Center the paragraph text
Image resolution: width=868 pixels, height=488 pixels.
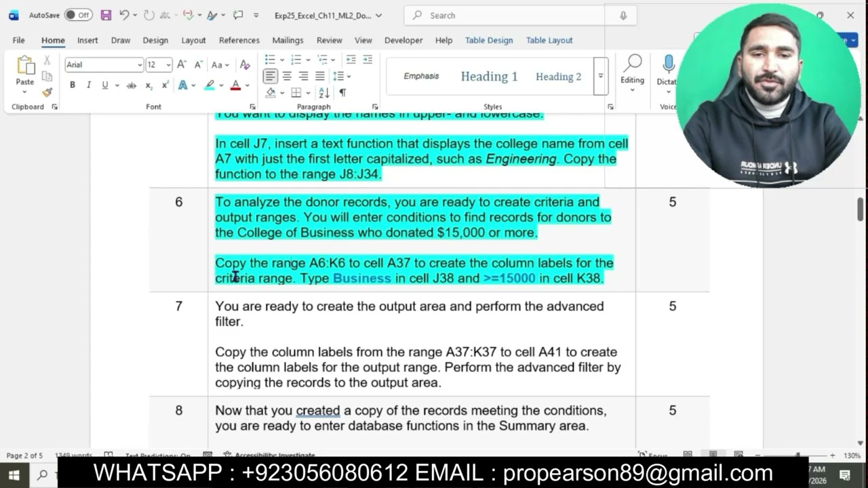point(287,76)
